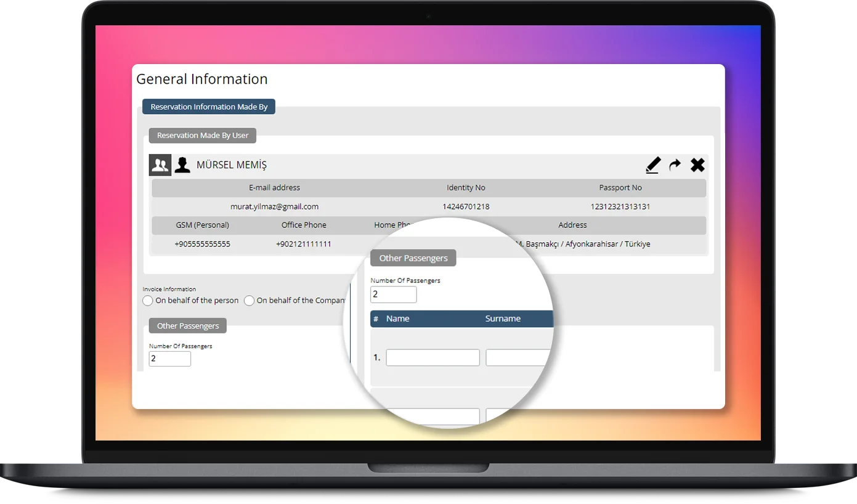Click the single person icon next to MÜRSEL MEMİŞ

[182, 165]
